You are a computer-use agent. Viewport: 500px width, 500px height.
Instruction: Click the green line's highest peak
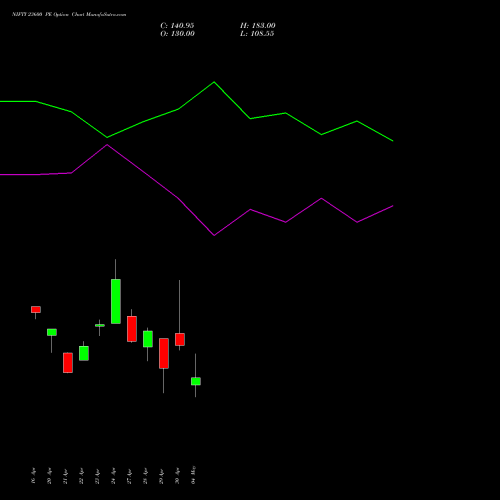pyautogui.click(x=214, y=82)
